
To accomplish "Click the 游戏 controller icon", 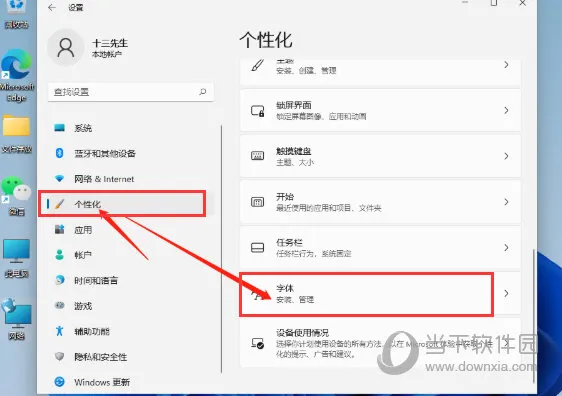I will (x=59, y=305).
